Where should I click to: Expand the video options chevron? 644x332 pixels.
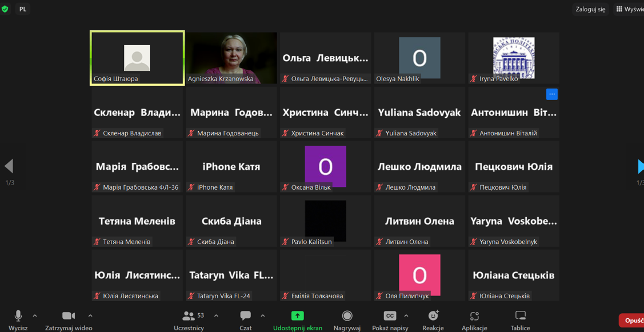[x=90, y=315]
